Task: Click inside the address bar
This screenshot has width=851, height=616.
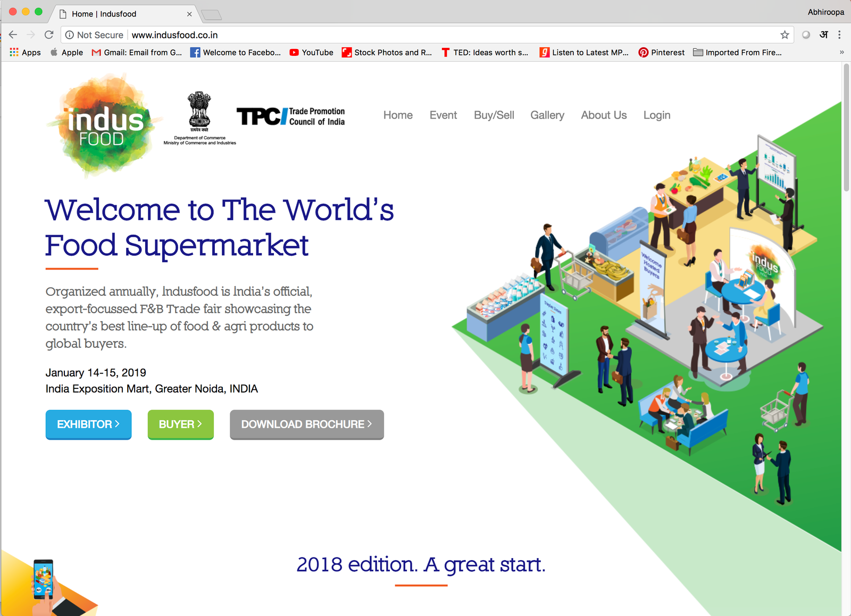Action: coord(372,35)
